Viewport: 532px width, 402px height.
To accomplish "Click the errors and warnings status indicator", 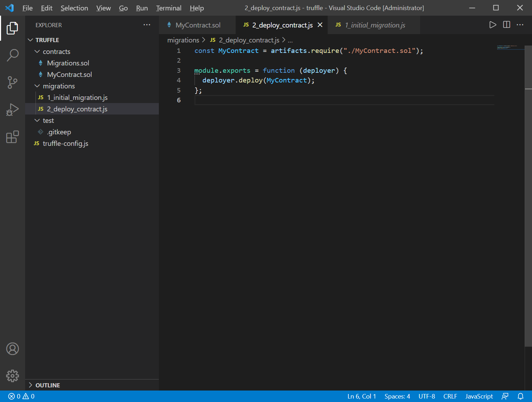I will 22,396.
